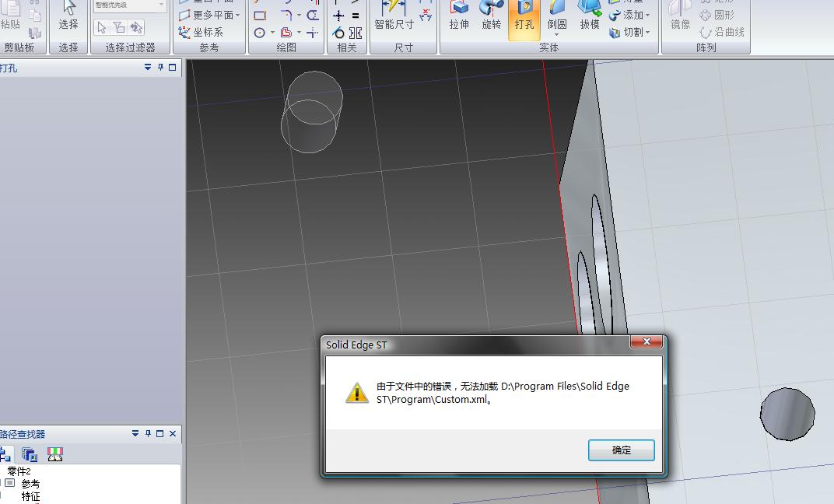Toggle the arrow selection filter button

point(102,28)
